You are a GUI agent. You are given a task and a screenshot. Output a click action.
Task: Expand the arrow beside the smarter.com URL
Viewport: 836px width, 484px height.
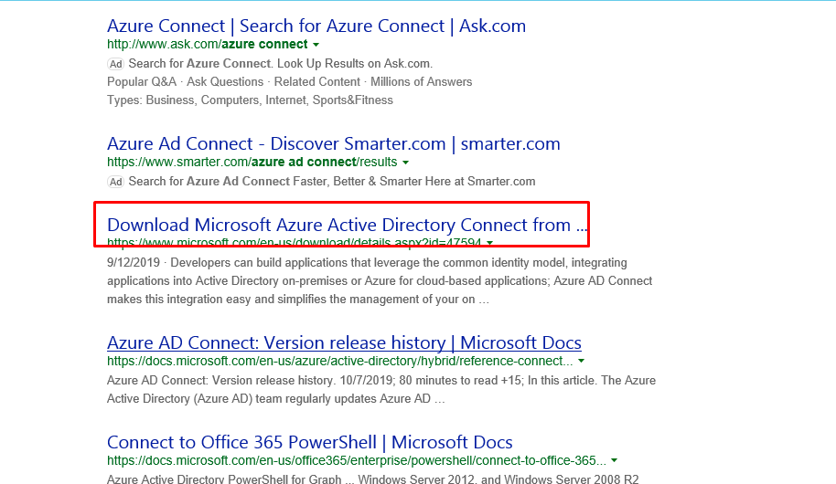(x=406, y=163)
